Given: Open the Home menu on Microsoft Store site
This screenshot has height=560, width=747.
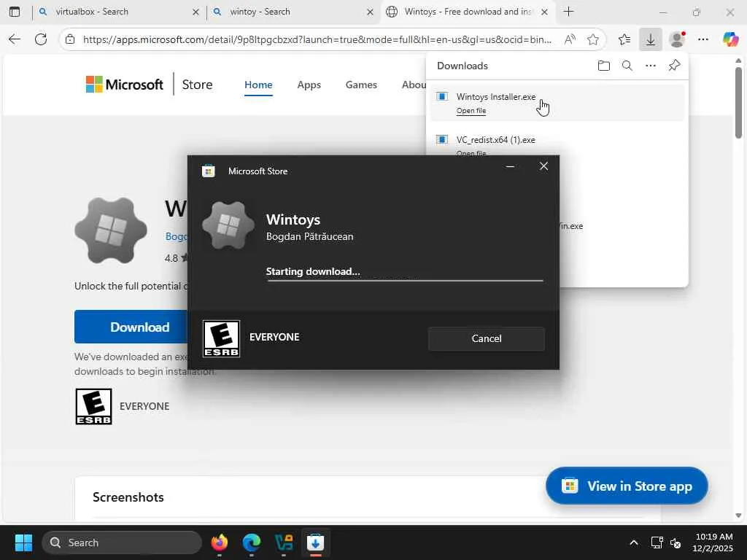Looking at the screenshot, I should pyautogui.click(x=258, y=85).
